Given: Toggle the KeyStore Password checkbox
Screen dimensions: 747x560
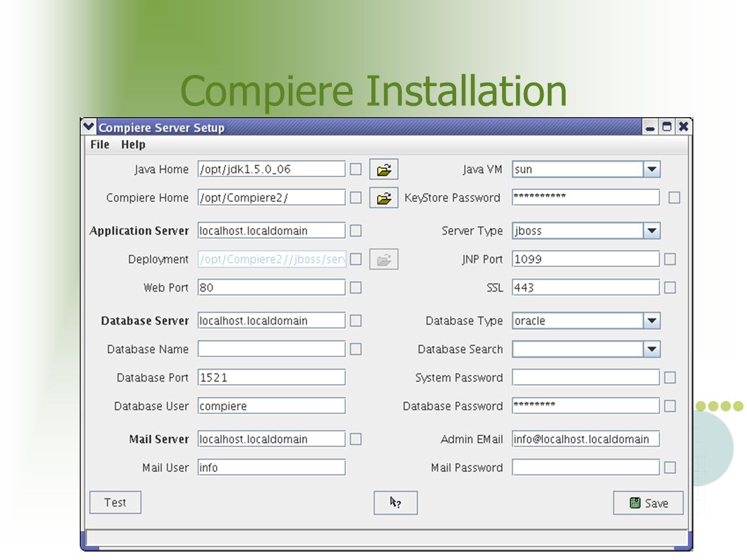Looking at the screenshot, I should tap(674, 198).
